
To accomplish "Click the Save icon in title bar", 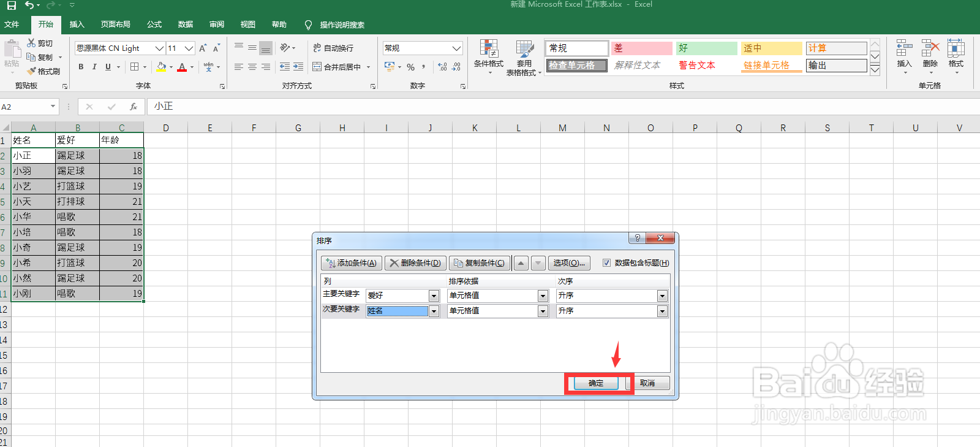I will click(11, 6).
